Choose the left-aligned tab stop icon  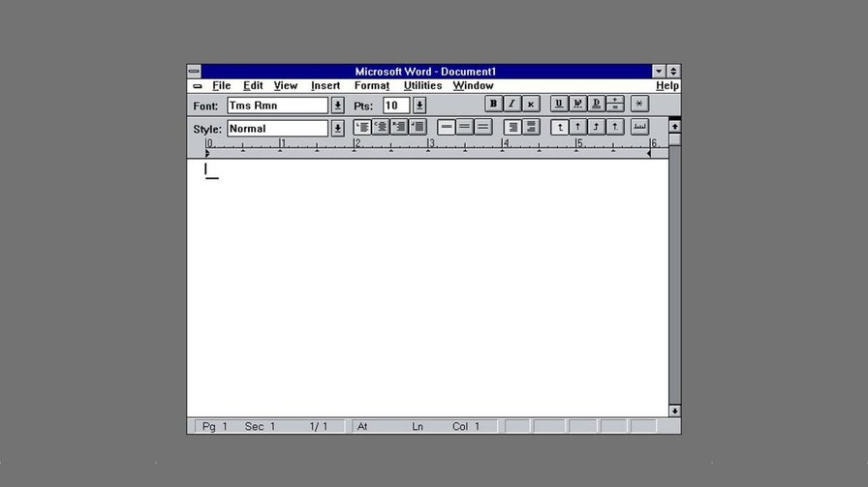tap(560, 127)
